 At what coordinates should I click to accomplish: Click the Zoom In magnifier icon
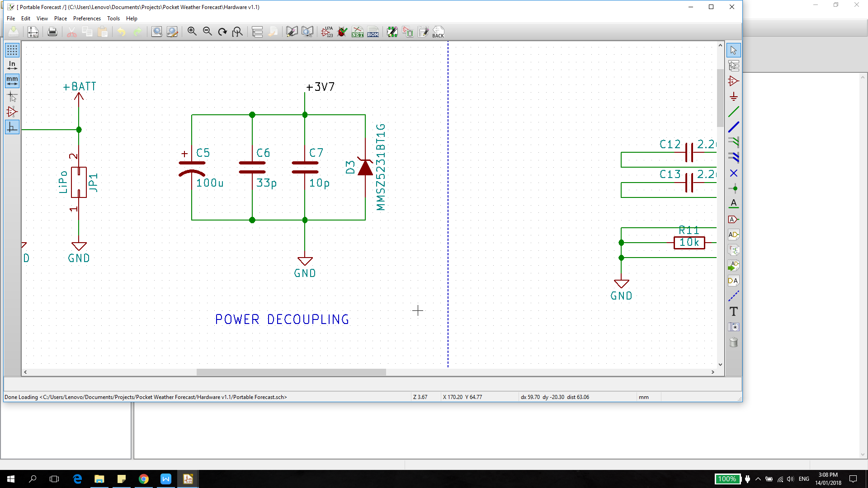(192, 32)
